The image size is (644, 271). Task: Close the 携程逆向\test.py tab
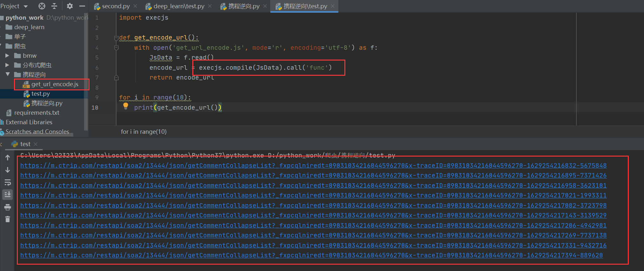333,6
